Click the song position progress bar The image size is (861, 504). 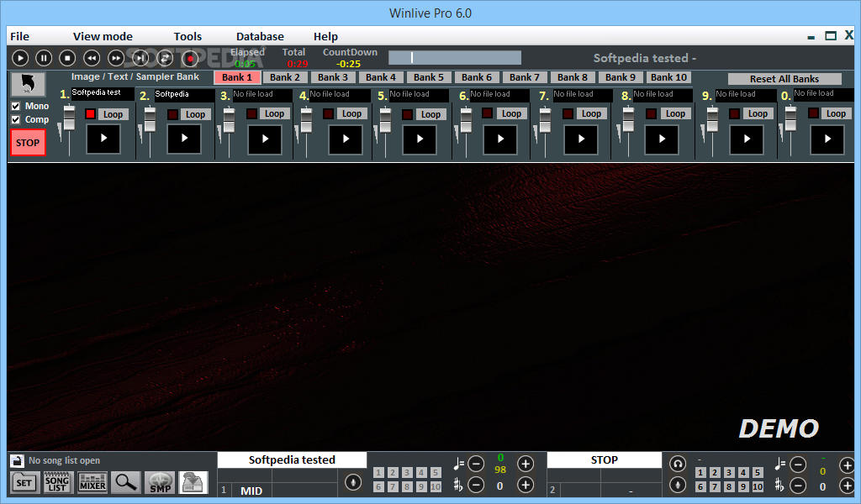[455, 58]
